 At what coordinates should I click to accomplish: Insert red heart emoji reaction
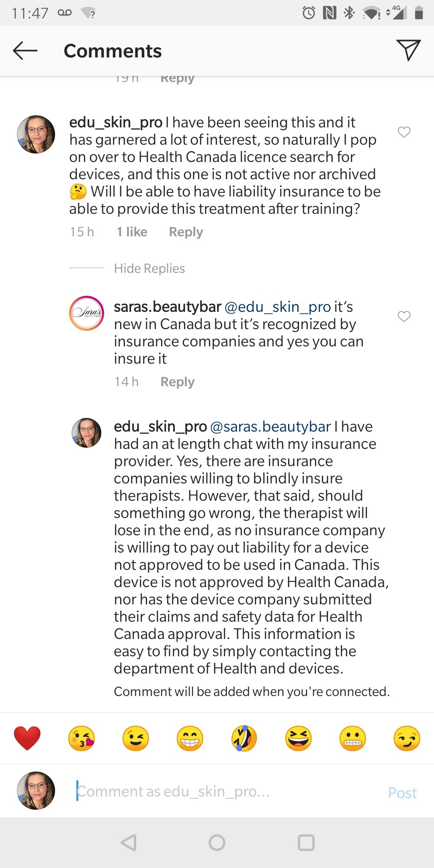coord(27,738)
